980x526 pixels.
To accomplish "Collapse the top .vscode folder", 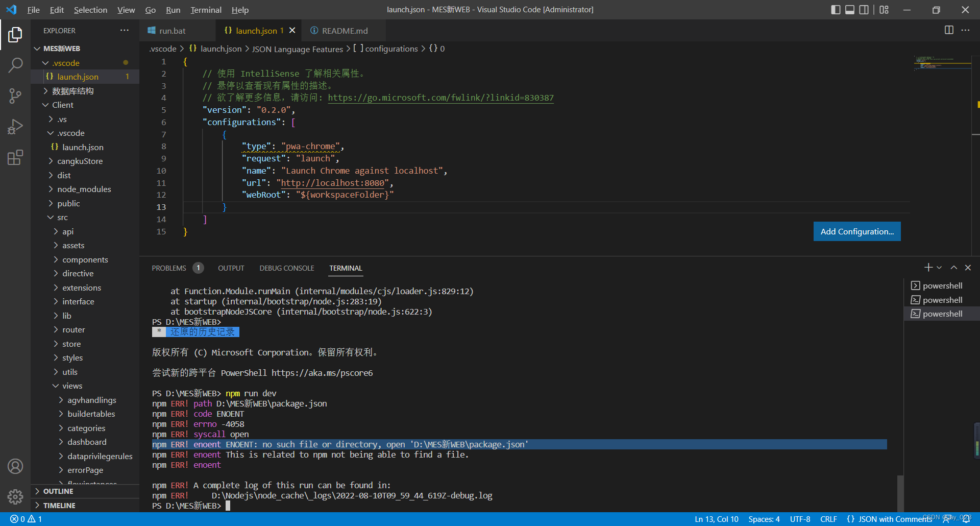I will (x=85, y=63).
